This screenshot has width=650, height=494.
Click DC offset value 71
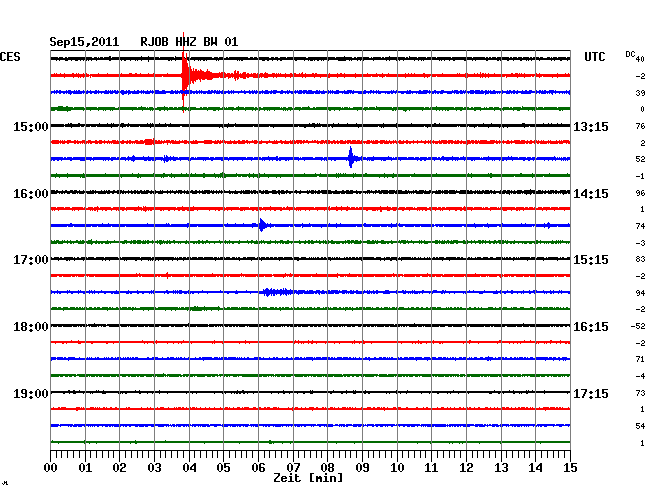(x=640, y=359)
